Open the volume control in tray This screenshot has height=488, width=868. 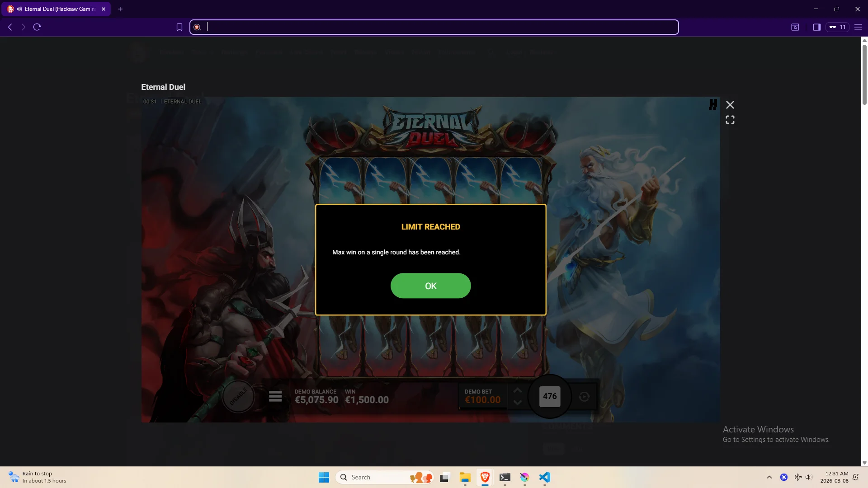click(809, 477)
